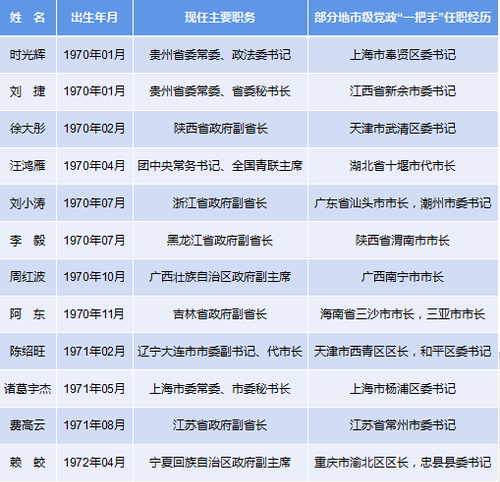Click the name 时光辉

tap(28, 55)
